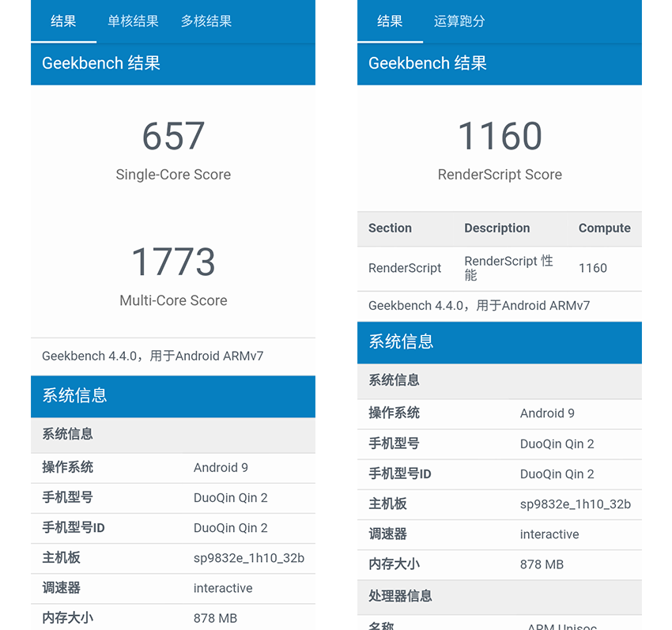Click the Section column header

[x=390, y=228]
